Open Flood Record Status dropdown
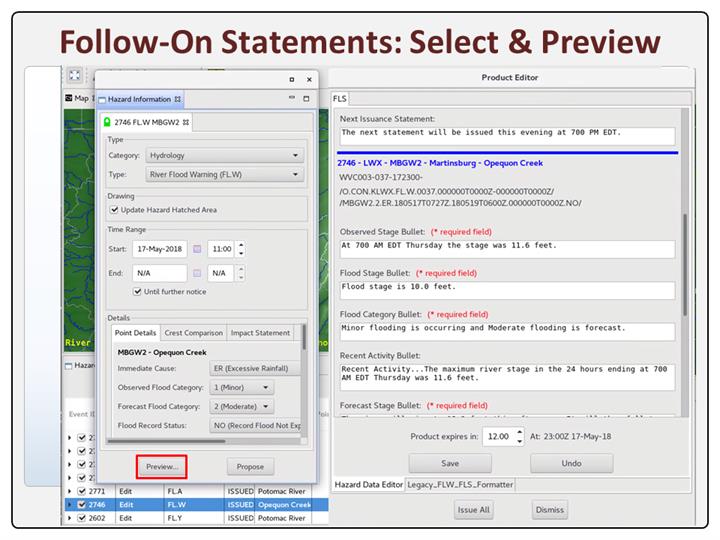720x540 pixels. tap(255, 425)
